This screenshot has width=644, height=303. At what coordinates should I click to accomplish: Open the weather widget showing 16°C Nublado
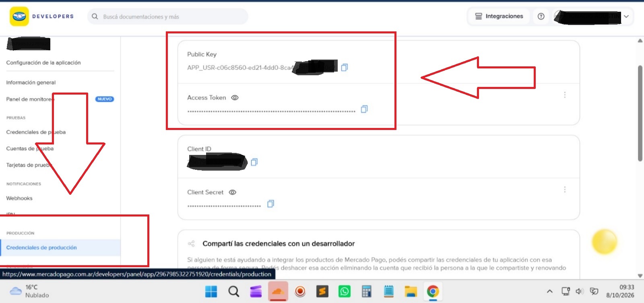[x=29, y=291]
